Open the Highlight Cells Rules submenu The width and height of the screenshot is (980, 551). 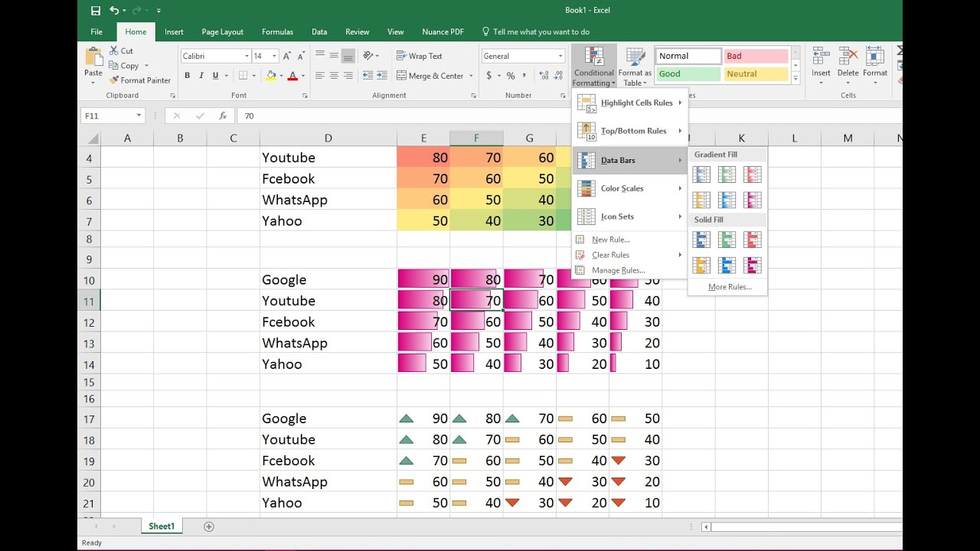tap(630, 103)
